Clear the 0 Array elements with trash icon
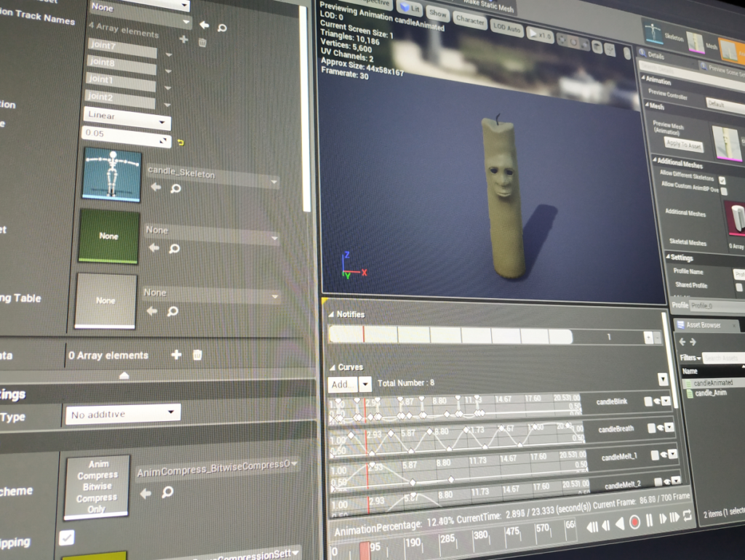The width and height of the screenshot is (745, 560). [x=198, y=355]
